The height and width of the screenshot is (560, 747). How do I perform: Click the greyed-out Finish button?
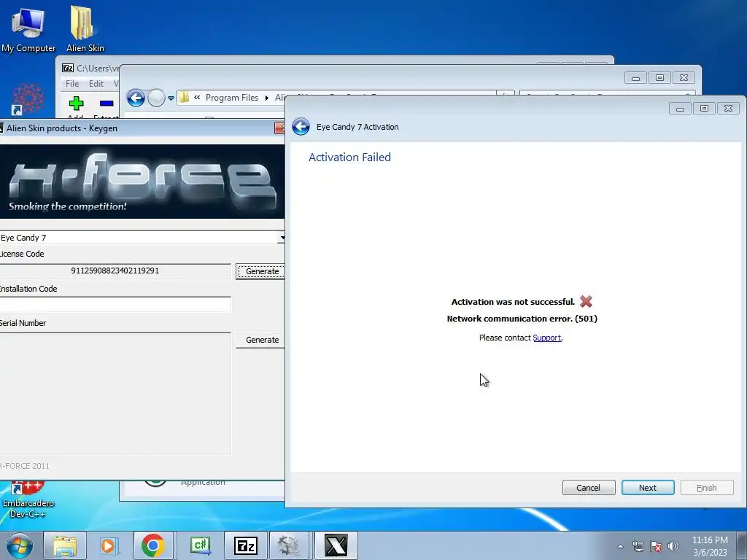(706, 488)
